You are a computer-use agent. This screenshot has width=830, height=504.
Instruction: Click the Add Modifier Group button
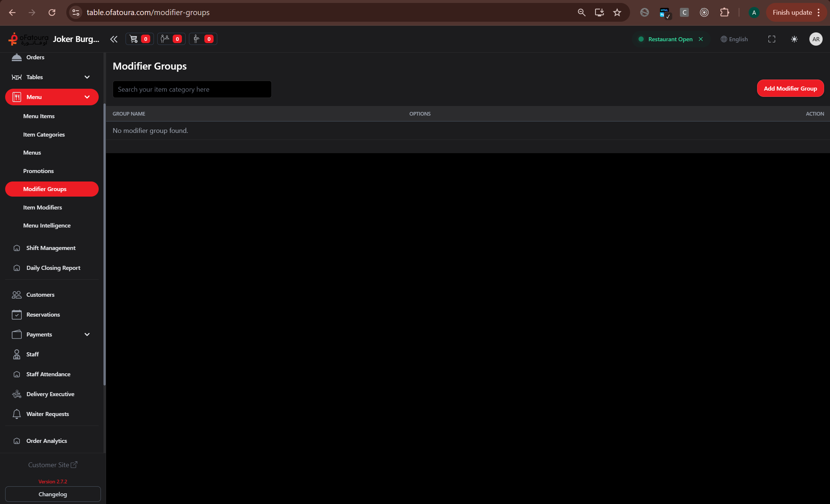(790, 88)
